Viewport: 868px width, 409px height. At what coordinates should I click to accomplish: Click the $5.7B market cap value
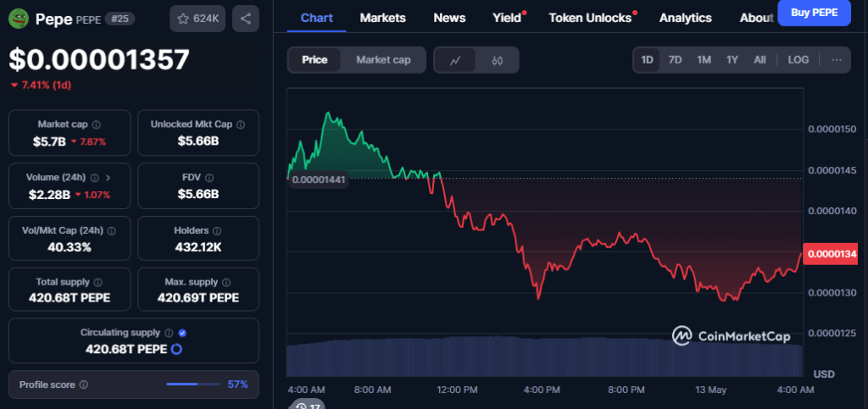(49, 141)
